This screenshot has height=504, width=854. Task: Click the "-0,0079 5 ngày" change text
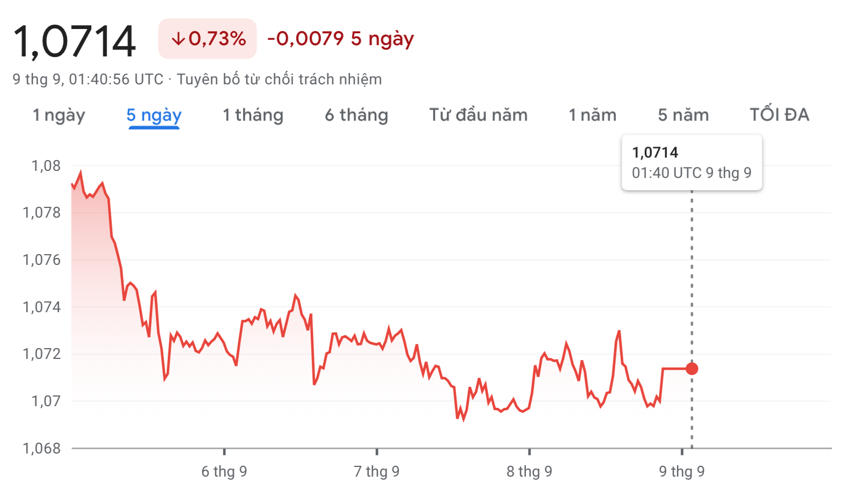tap(340, 39)
